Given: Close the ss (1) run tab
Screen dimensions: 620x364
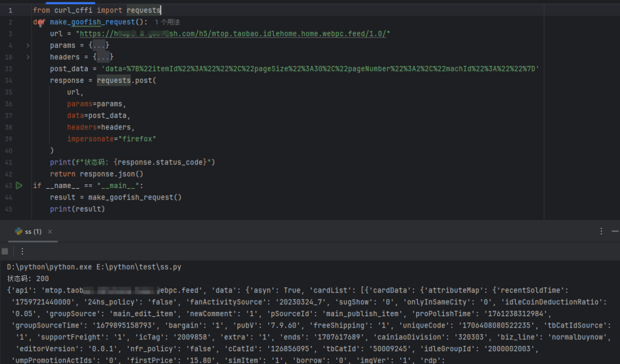Looking at the screenshot, I should coord(50,232).
